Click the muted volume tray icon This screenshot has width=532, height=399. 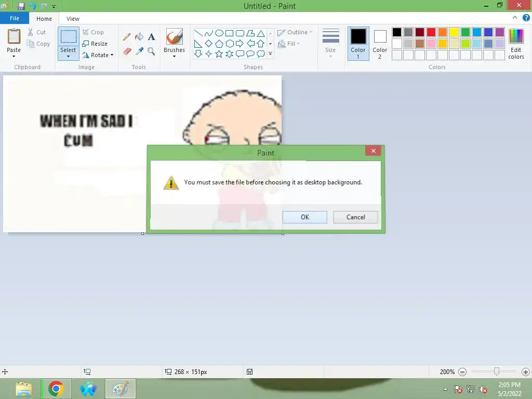click(483, 389)
